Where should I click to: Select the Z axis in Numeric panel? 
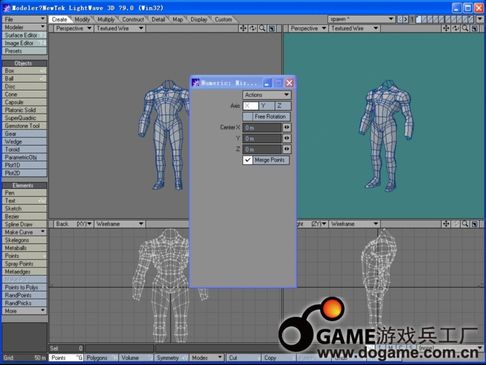pyautogui.click(x=283, y=106)
